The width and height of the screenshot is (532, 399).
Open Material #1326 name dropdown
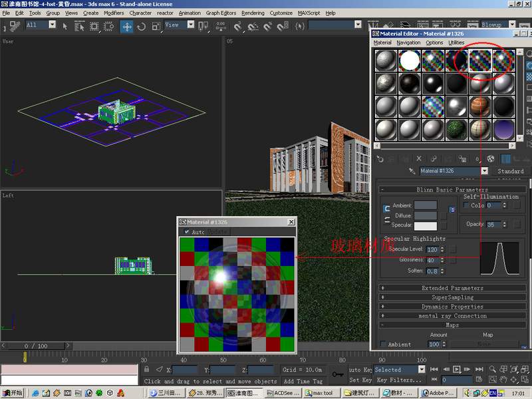point(485,171)
